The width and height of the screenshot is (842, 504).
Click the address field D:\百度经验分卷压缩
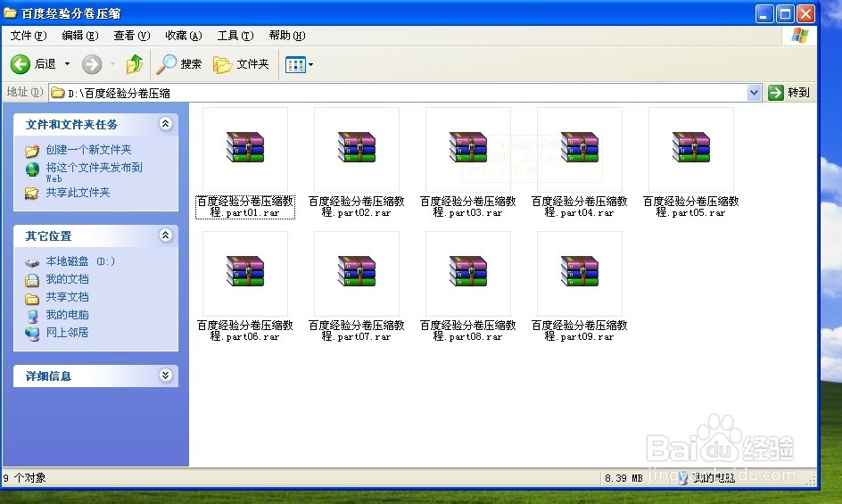(x=398, y=93)
